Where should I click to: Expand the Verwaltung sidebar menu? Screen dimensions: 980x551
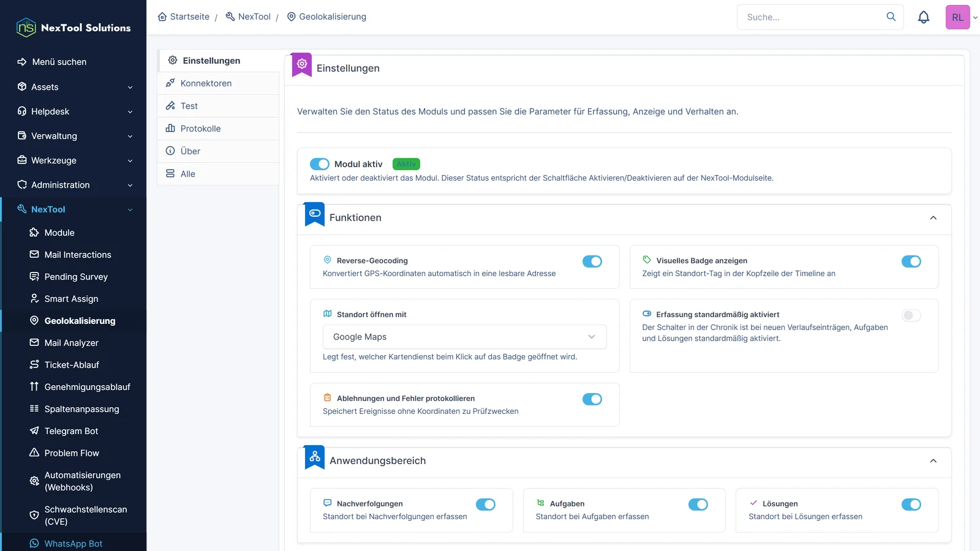tap(73, 136)
